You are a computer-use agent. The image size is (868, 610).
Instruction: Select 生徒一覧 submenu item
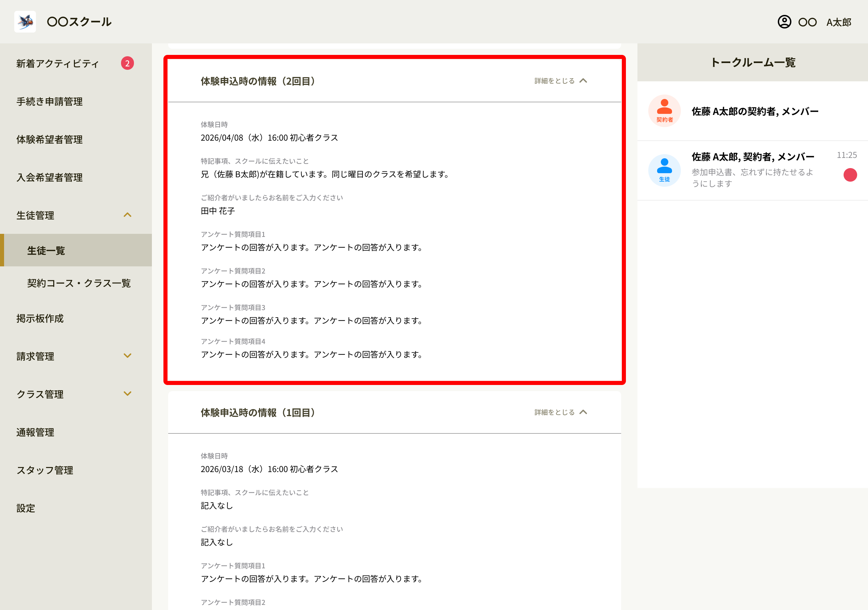pyautogui.click(x=76, y=250)
